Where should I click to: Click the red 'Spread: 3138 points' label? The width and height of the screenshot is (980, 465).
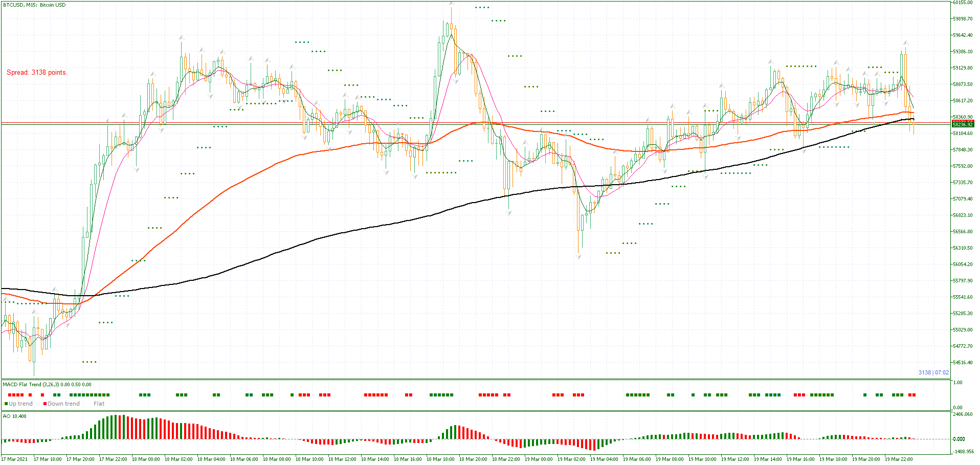(36, 72)
